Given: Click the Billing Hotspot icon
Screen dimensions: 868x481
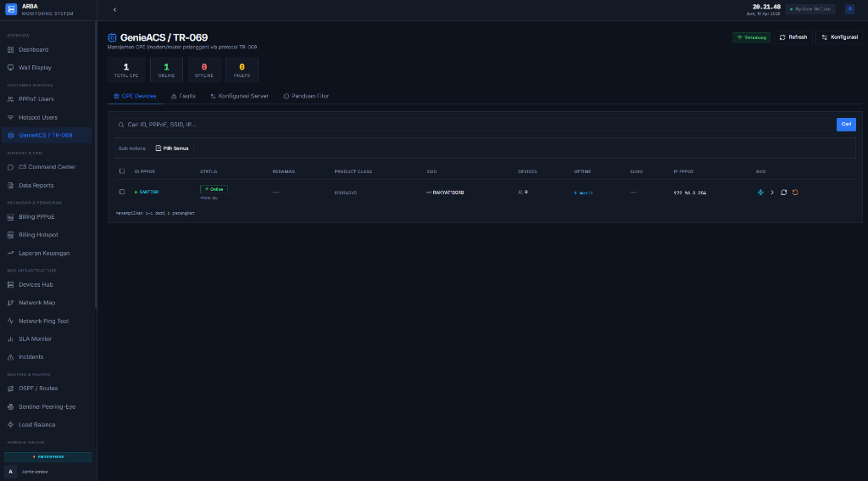Looking at the screenshot, I should 10,235.
